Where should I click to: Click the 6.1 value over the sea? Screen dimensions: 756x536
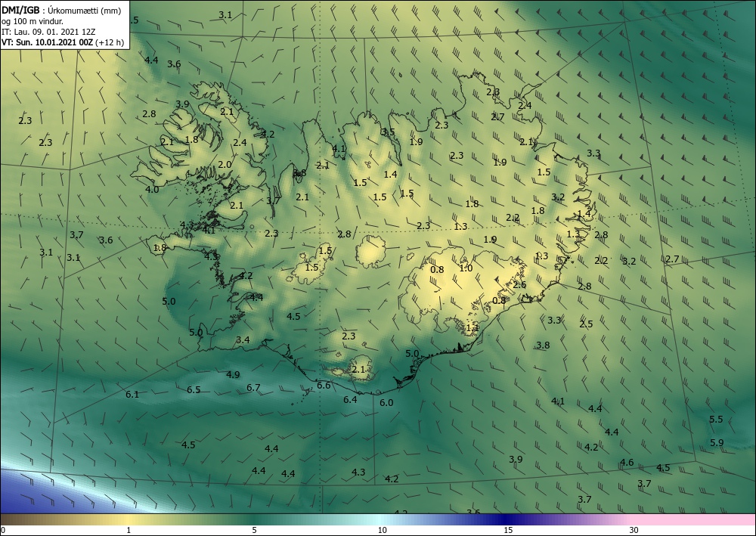point(132,395)
